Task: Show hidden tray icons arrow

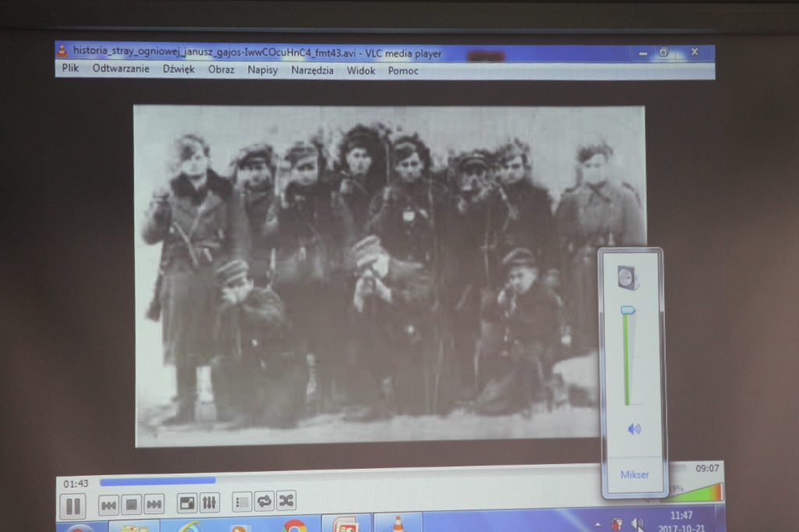Action: pyautogui.click(x=598, y=524)
